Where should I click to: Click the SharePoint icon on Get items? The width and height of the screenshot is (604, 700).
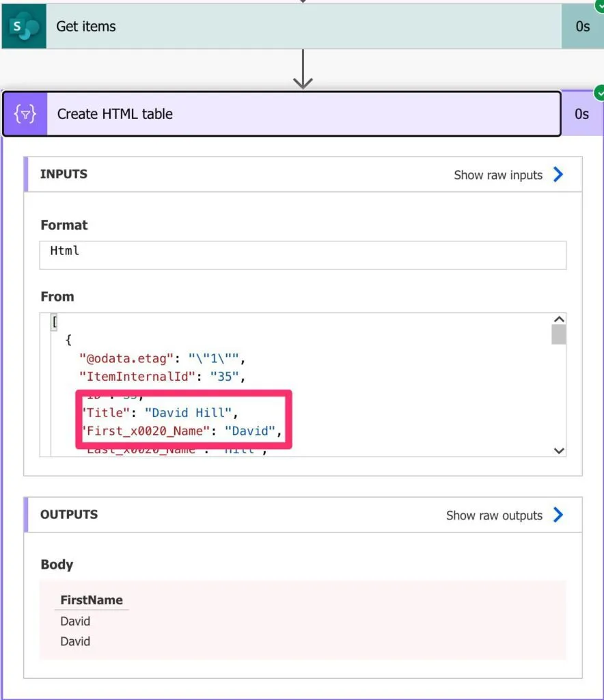tap(24, 27)
